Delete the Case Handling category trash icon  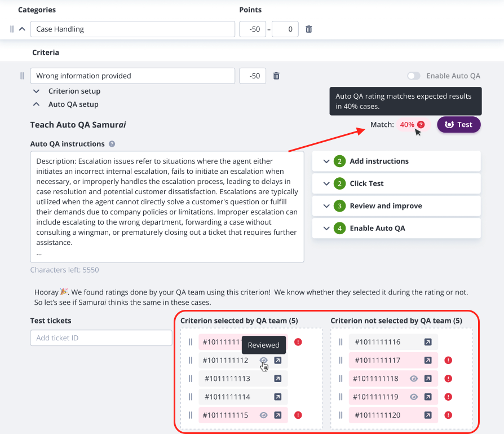pos(309,29)
